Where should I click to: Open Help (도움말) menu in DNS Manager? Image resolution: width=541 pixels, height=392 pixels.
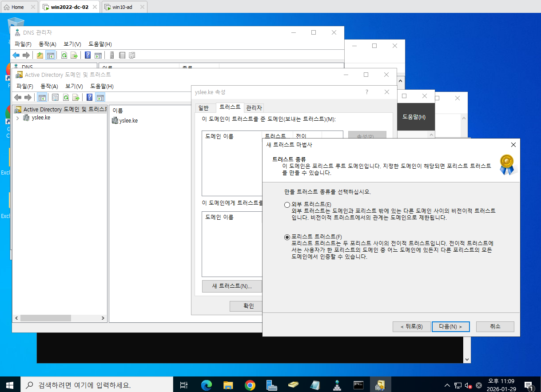100,44
